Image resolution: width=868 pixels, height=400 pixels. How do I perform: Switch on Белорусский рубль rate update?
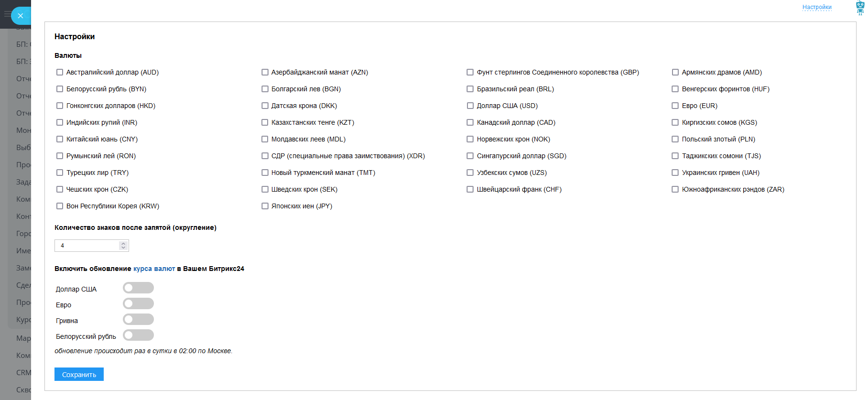(x=138, y=335)
